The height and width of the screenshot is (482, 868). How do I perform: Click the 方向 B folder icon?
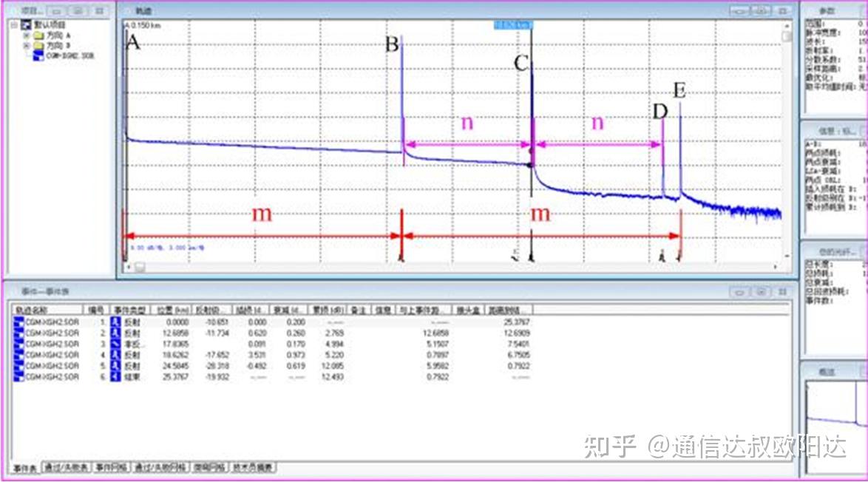click(x=37, y=46)
